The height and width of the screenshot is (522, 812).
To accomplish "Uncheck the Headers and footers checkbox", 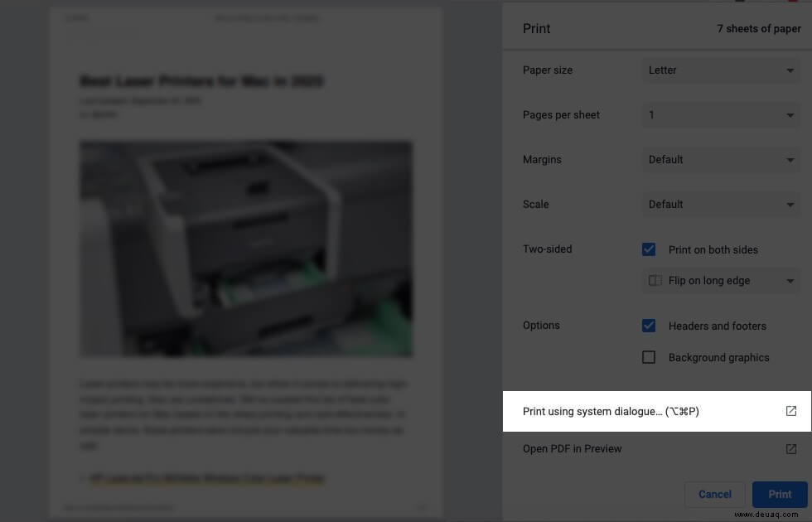I will click(x=648, y=326).
